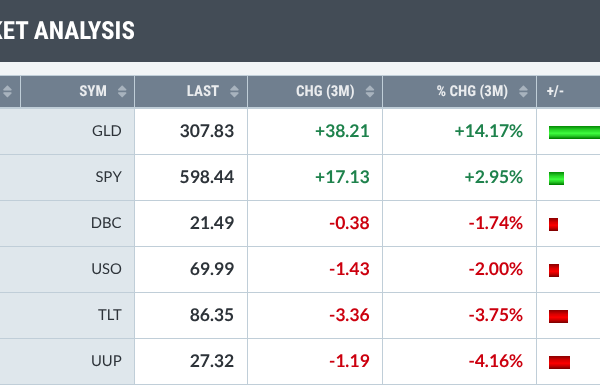Image resolution: width=600 pixels, height=385 pixels.
Task: Click the +/- column header
Action: 555,91
